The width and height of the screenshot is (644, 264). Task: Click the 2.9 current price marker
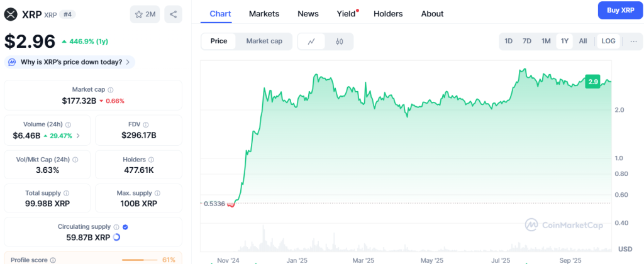pyautogui.click(x=592, y=82)
